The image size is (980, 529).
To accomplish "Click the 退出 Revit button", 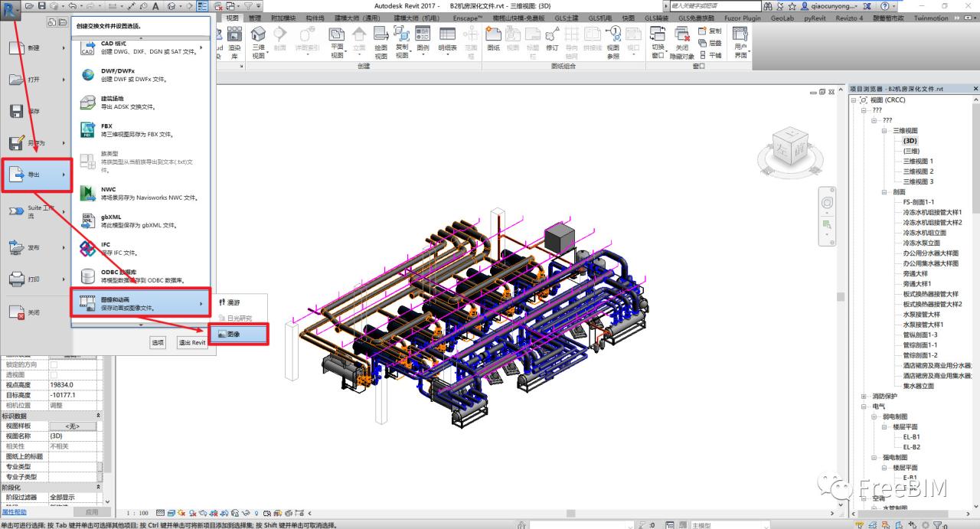I will point(192,342).
